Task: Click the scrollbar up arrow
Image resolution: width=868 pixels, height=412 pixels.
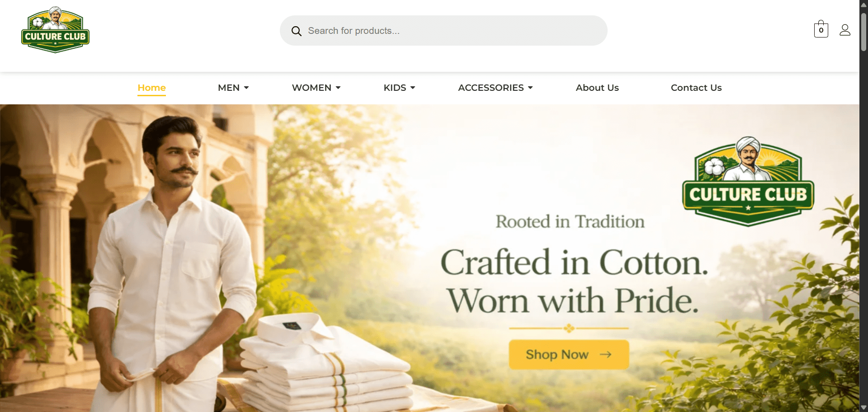Action: (863, 5)
